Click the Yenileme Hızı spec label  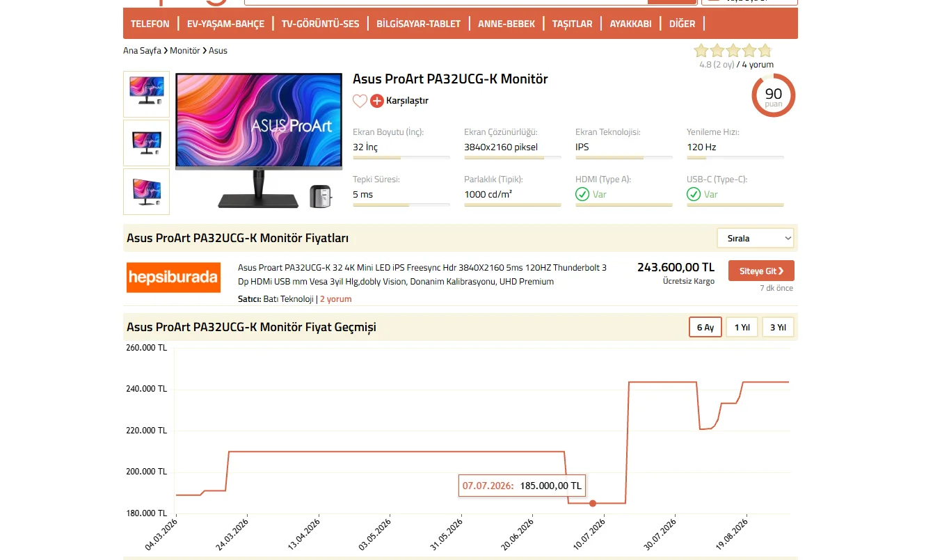tap(712, 132)
